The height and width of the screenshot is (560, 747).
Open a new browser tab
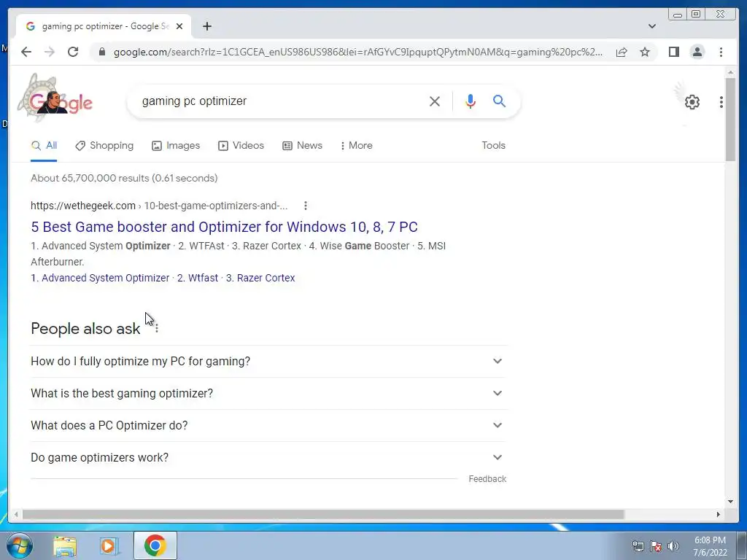(x=206, y=26)
